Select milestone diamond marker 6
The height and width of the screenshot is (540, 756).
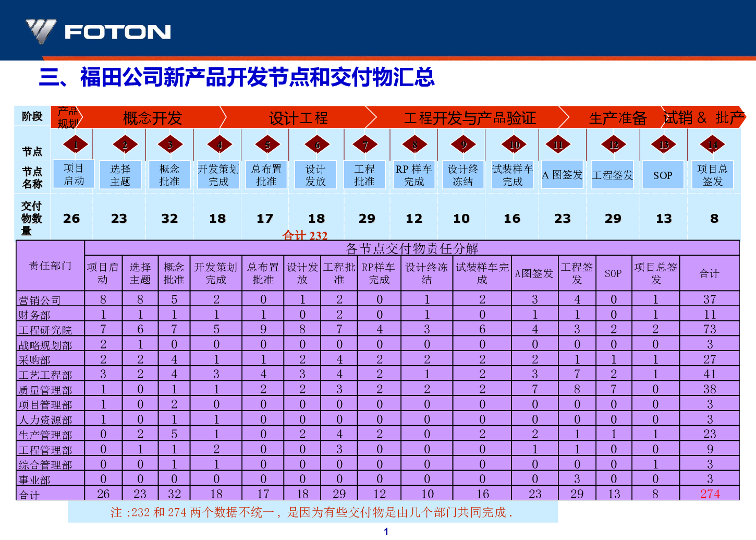[318, 145]
